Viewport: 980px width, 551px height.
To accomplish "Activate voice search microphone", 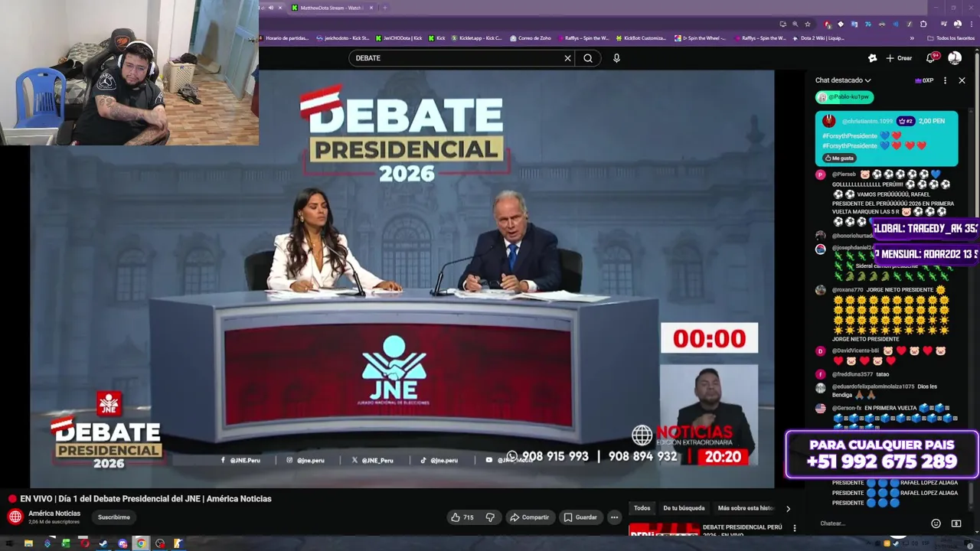I will [616, 58].
